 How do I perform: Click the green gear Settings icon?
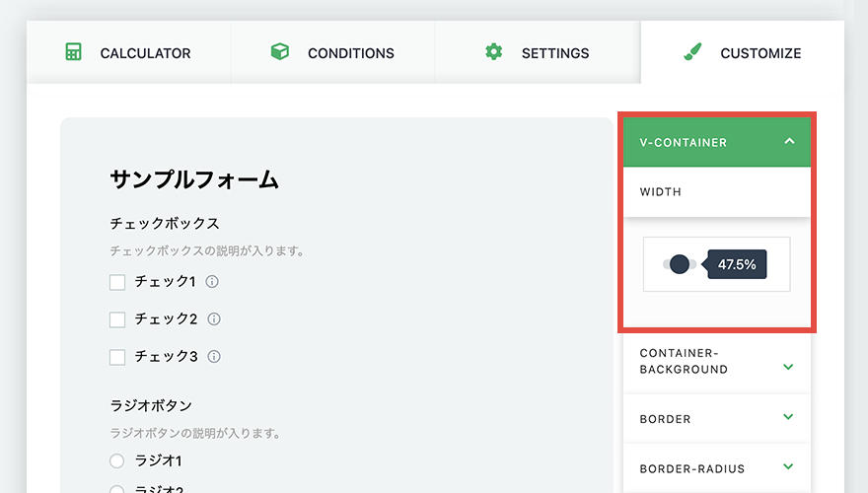pyautogui.click(x=493, y=52)
